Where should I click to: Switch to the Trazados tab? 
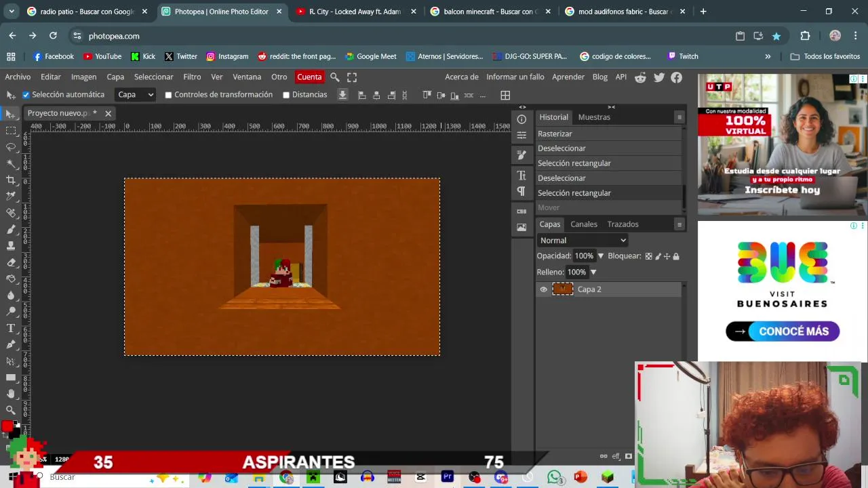(x=623, y=224)
